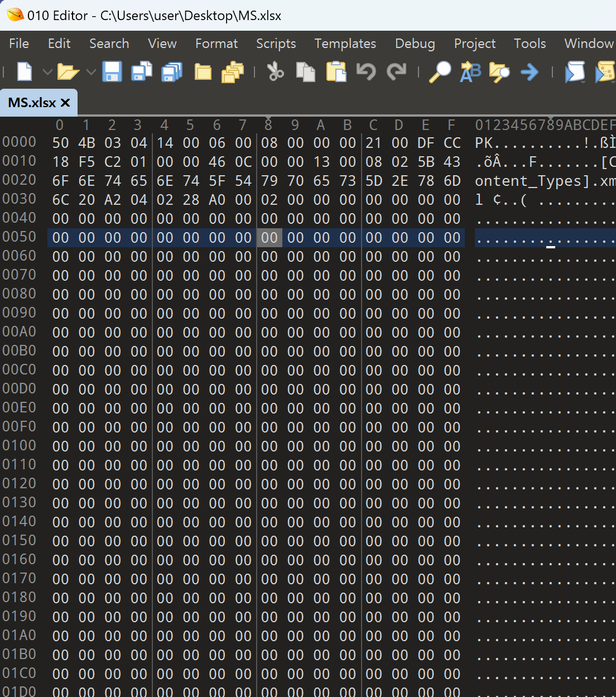The height and width of the screenshot is (697, 616).
Task: Click the Find in Files folder-search icon
Action: pos(499,72)
